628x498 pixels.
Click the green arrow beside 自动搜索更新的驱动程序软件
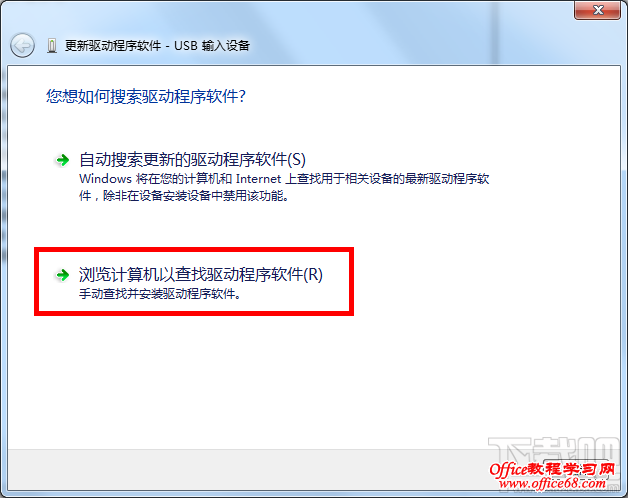pos(62,160)
